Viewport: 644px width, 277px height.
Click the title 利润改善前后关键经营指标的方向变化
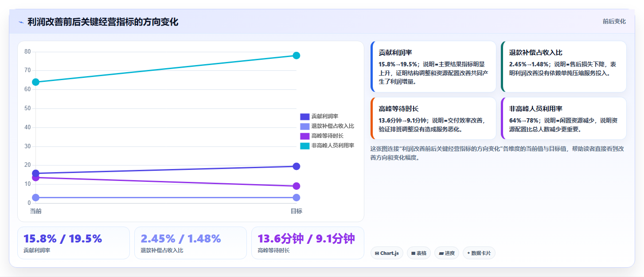[x=103, y=22]
